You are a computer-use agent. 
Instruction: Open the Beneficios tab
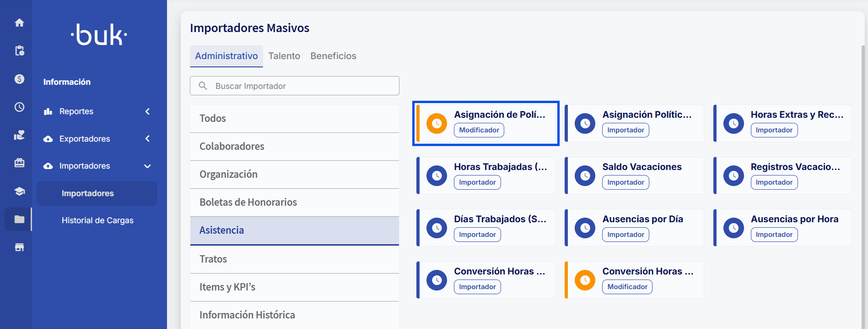(x=333, y=56)
